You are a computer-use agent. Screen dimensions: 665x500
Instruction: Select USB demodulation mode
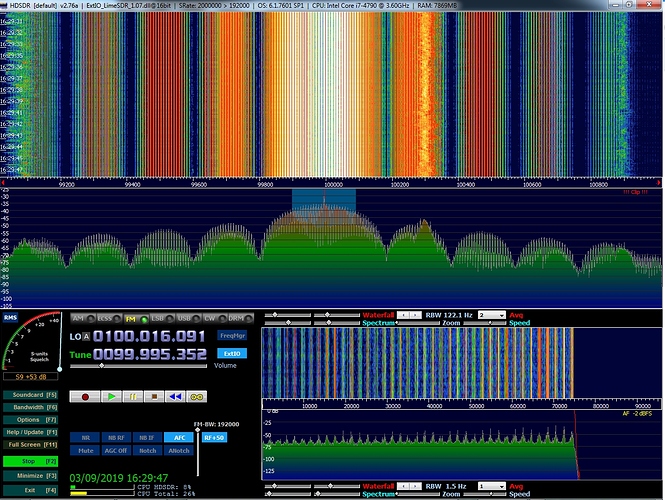tap(188, 318)
